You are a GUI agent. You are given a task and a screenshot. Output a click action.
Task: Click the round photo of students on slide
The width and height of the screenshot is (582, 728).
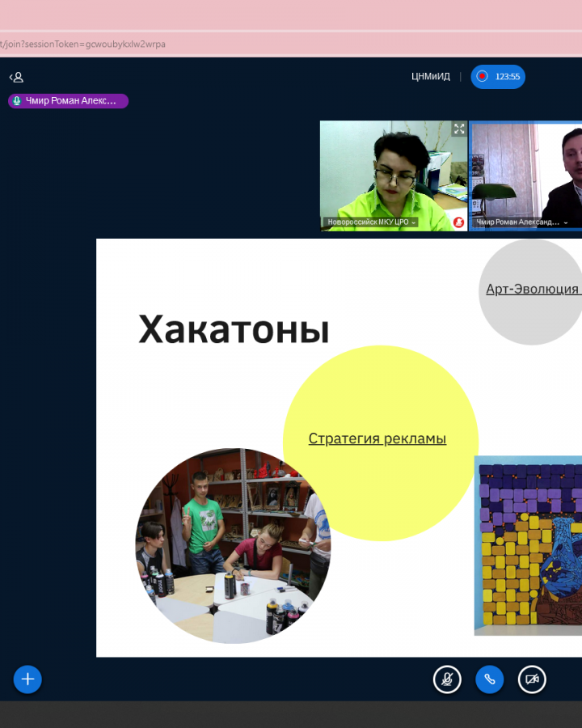point(232,546)
